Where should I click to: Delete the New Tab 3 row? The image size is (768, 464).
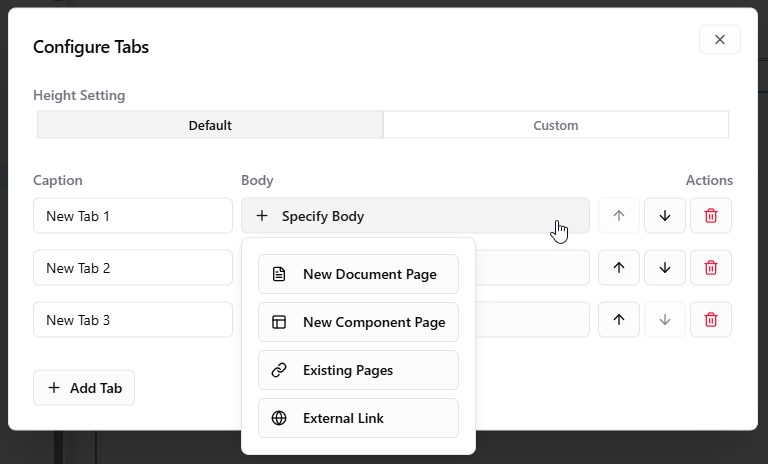711,320
